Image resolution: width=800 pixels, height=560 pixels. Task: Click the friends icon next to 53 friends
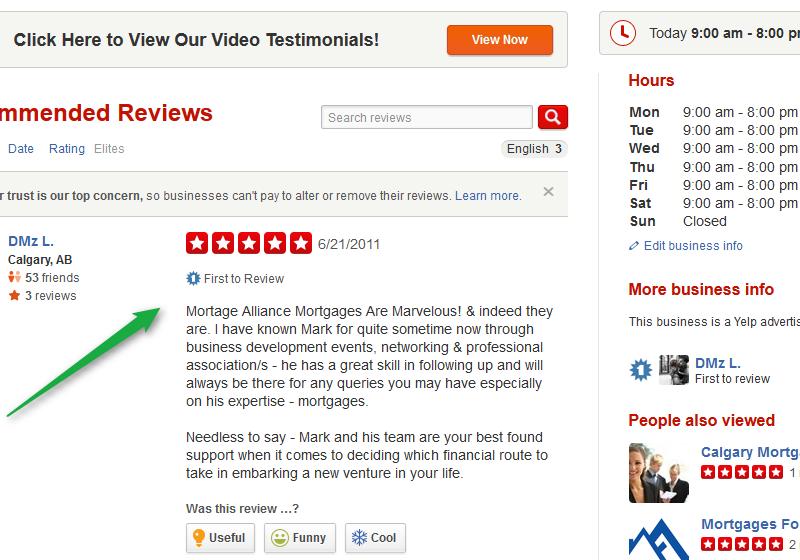tap(14, 277)
